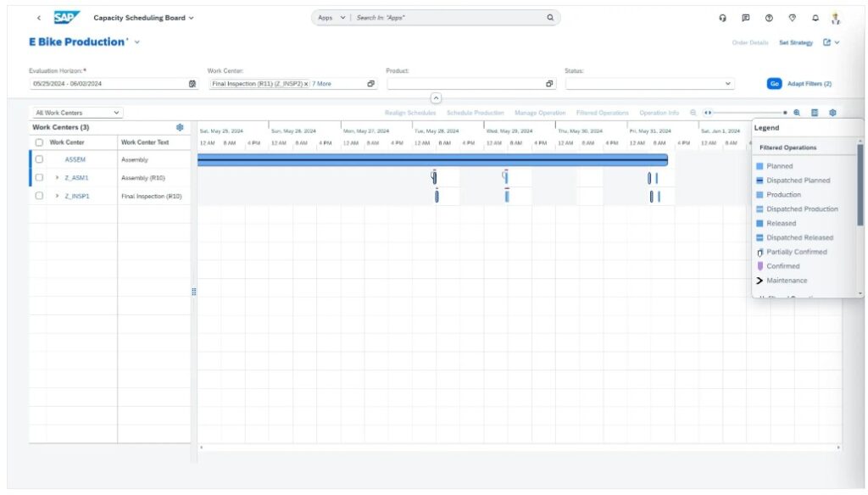Open the support headset icon

[x=722, y=18]
